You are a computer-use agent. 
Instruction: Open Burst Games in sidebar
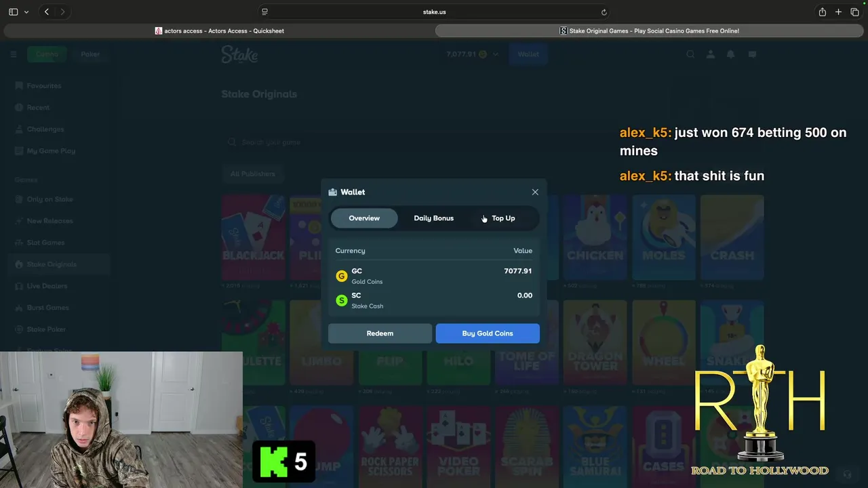[x=47, y=308]
